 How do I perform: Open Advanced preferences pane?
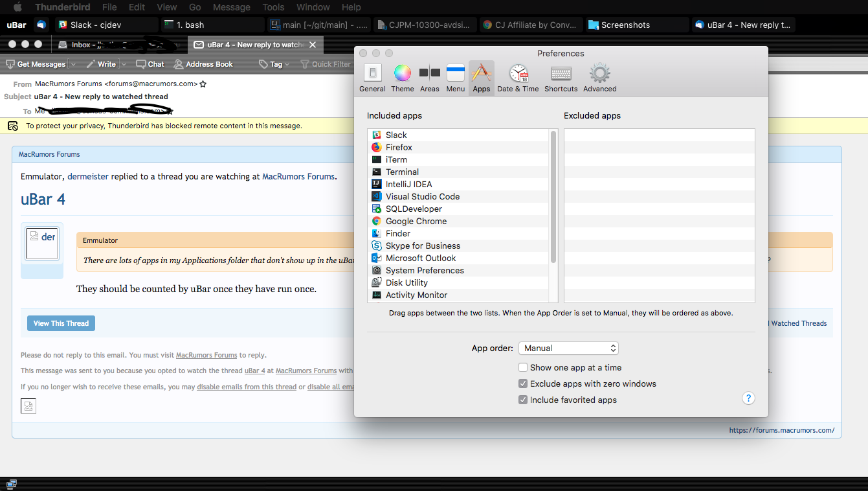click(x=600, y=78)
